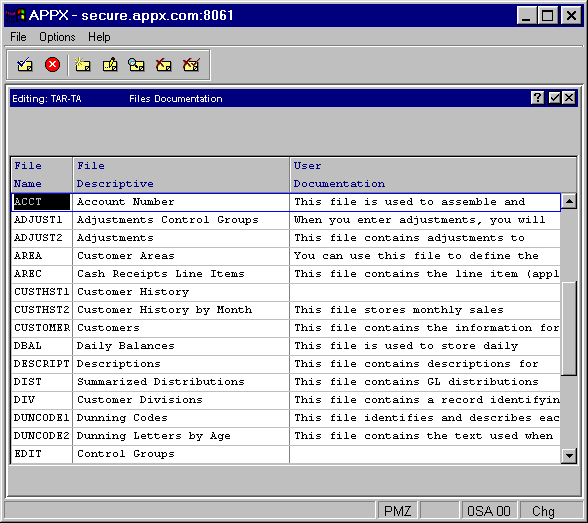Select the DESCRIPT file name

42,364
